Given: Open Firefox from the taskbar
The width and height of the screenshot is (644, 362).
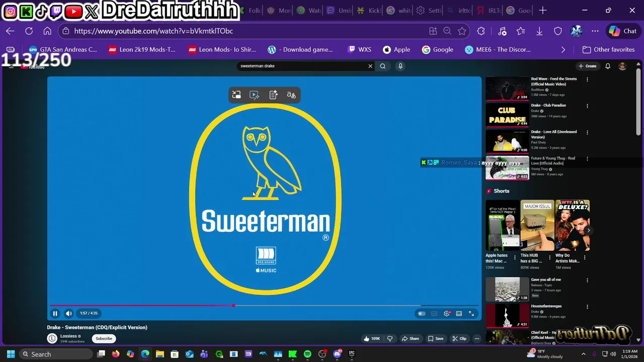Looking at the screenshot, I should click(x=116, y=354).
